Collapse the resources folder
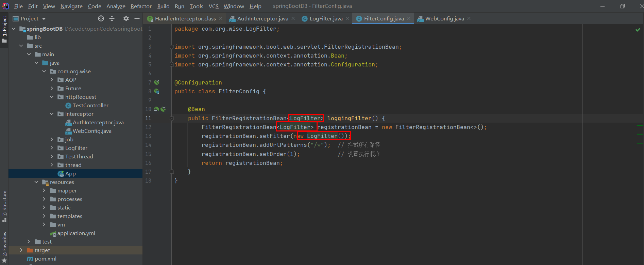The height and width of the screenshot is (265, 644). (36, 182)
